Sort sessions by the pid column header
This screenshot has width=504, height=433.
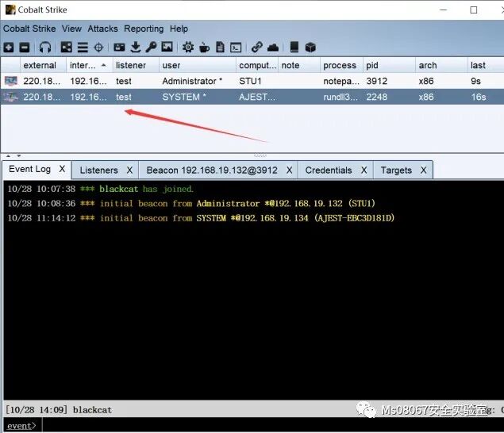pos(389,65)
